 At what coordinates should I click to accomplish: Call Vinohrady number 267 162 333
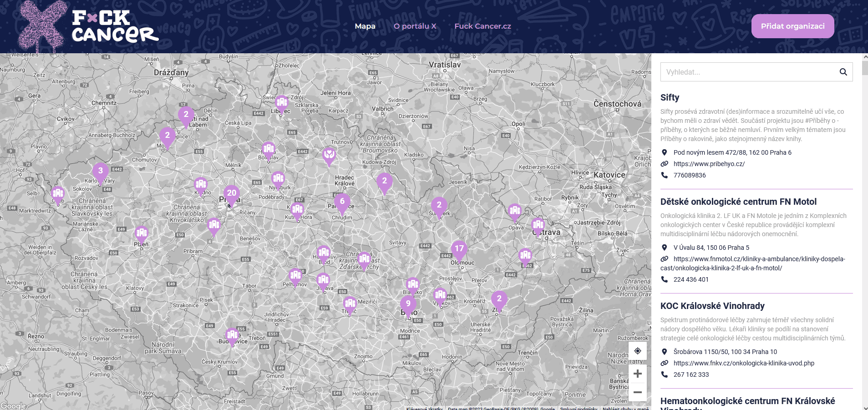(691, 375)
